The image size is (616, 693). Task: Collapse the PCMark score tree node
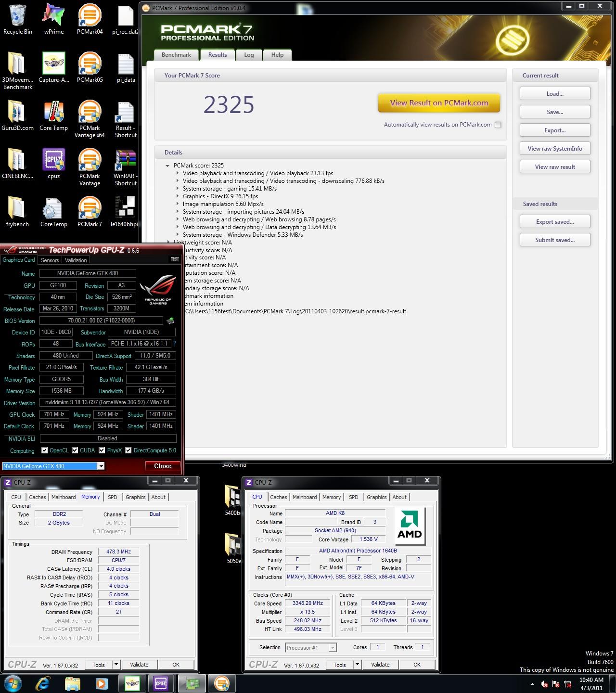click(x=167, y=166)
